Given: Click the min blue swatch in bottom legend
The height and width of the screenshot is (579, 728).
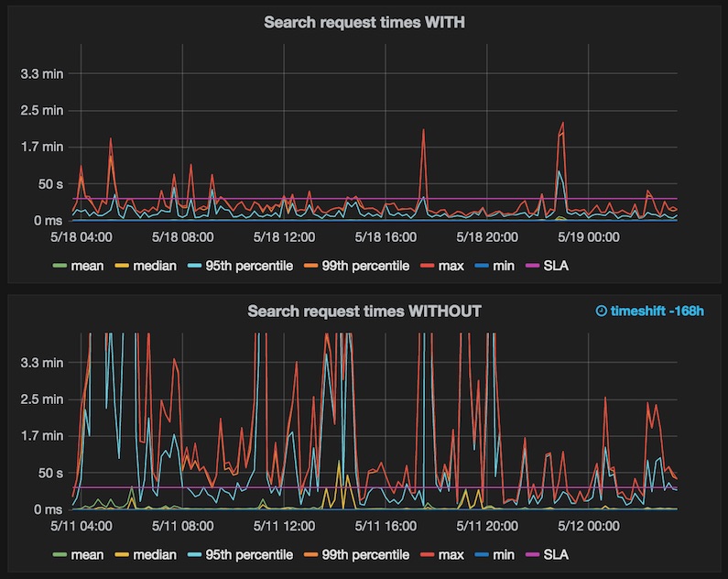Looking at the screenshot, I should tap(482, 554).
